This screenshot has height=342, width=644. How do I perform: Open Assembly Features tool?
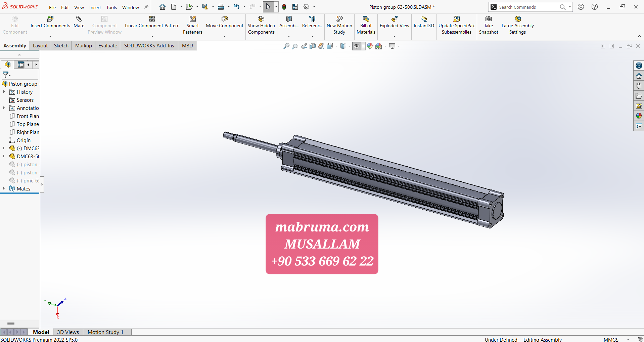289,22
